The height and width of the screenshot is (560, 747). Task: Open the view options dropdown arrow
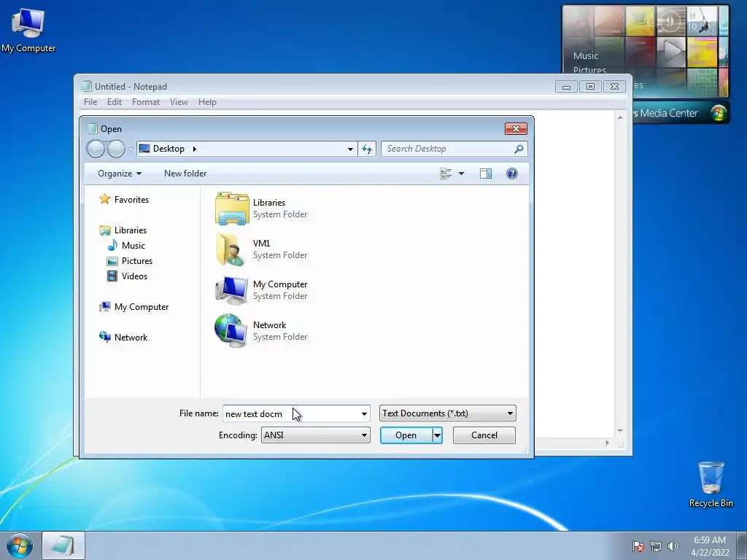(461, 174)
